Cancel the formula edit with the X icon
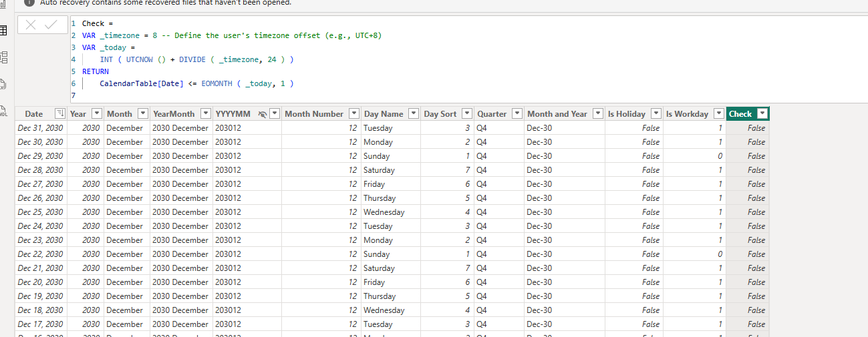 pos(31,25)
